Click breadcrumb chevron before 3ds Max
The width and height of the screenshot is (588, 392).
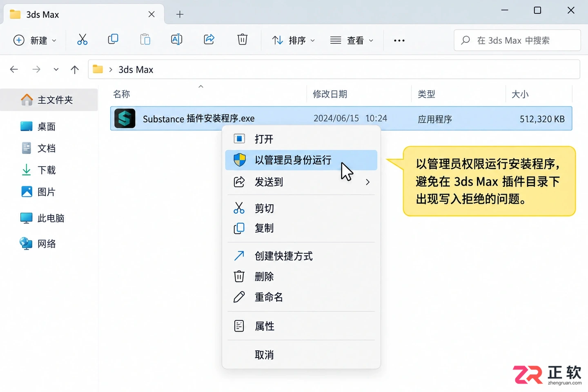(x=111, y=70)
